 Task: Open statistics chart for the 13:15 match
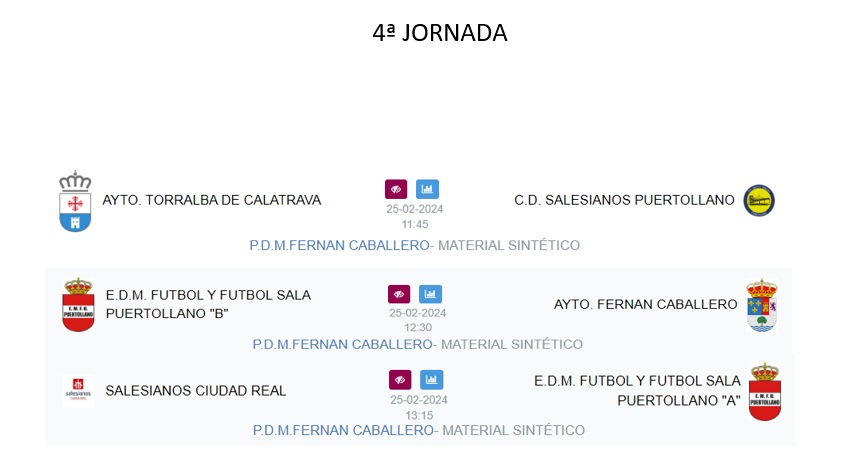pyautogui.click(x=432, y=380)
